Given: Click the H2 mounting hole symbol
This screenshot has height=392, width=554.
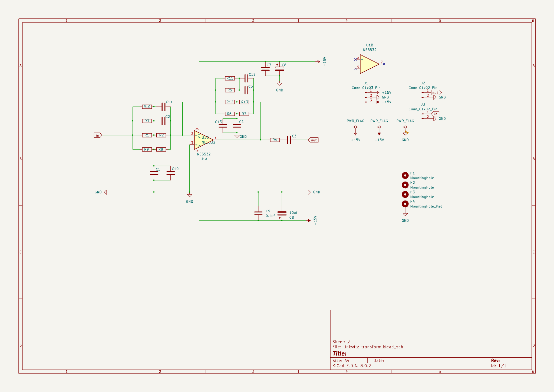Looking at the screenshot, I should [405, 185].
